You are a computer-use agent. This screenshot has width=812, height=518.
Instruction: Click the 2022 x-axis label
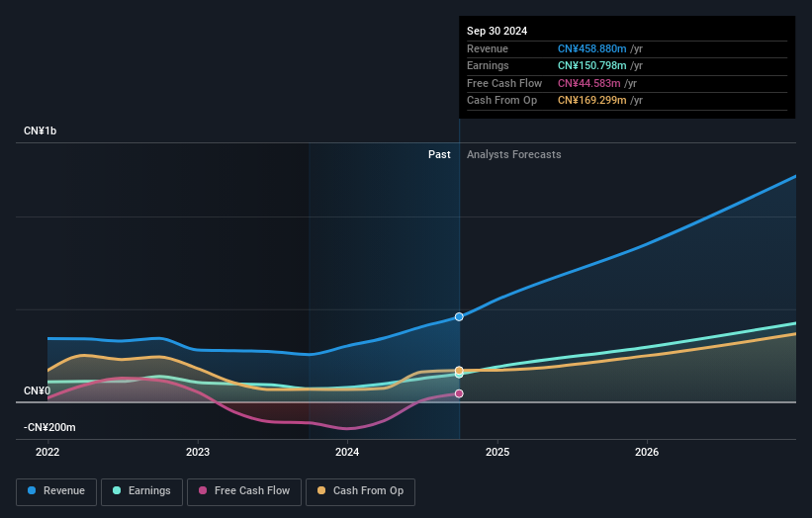(47, 453)
